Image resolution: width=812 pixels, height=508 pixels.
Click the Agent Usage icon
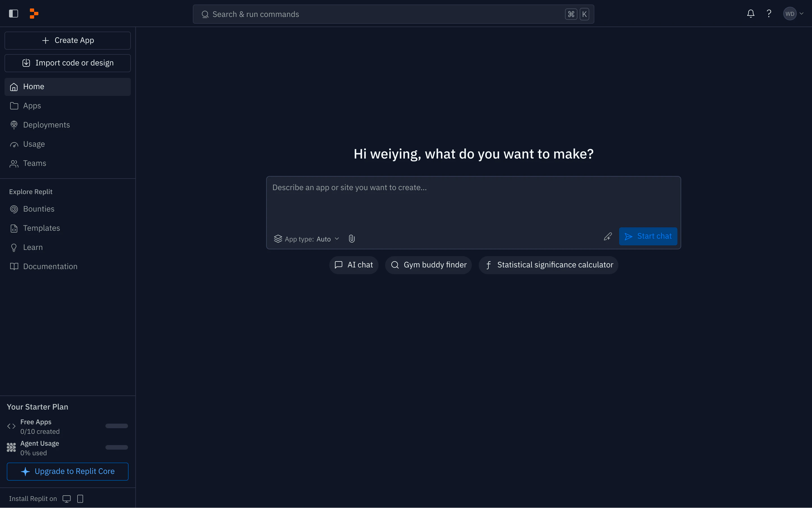coord(11,448)
